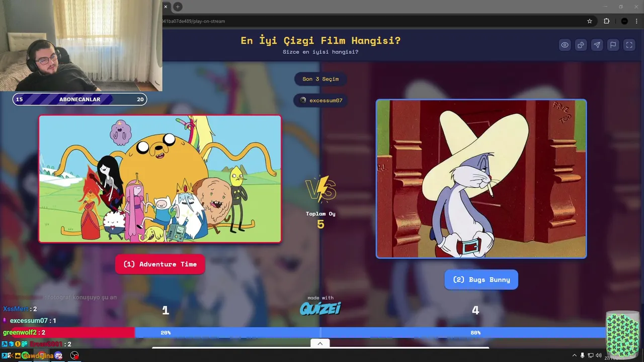Click chat user XssMert
The width and height of the screenshot is (644, 362).
coord(16,309)
